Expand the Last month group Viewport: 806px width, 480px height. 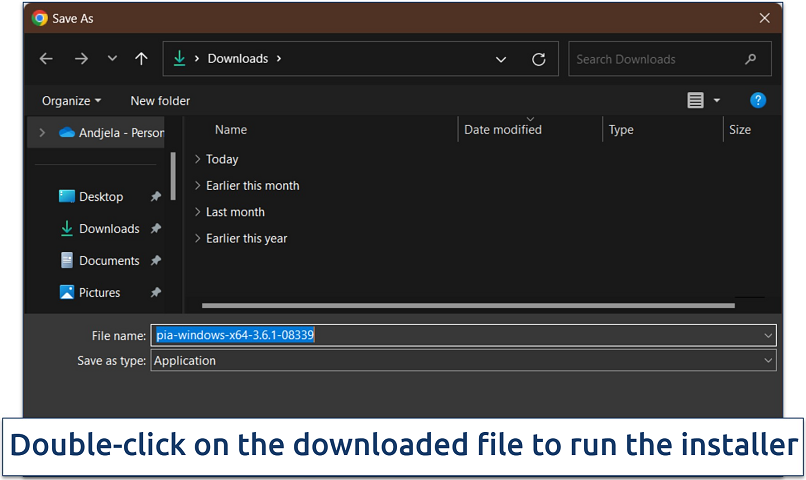click(x=198, y=212)
